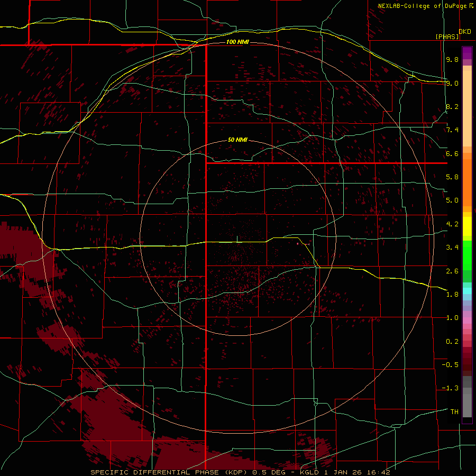Select the 8.2 scale value
Screen dimensions: 476x476
[x=452, y=106]
